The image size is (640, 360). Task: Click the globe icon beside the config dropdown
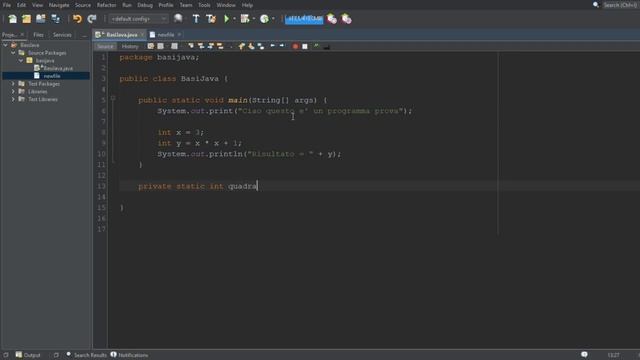point(178,18)
